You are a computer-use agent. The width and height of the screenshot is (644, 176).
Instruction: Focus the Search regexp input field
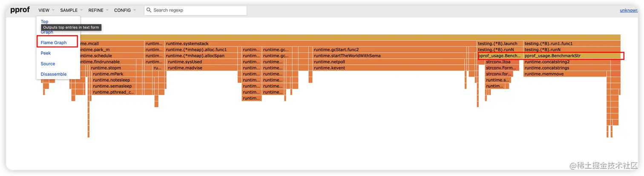[x=195, y=10]
